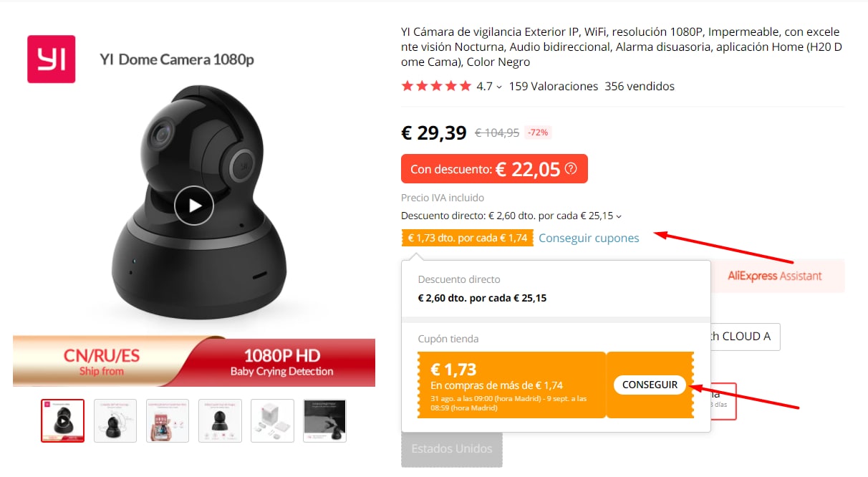Click the red Con descuento price badge
Screen dimensions: 868x477
(x=494, y=169)
